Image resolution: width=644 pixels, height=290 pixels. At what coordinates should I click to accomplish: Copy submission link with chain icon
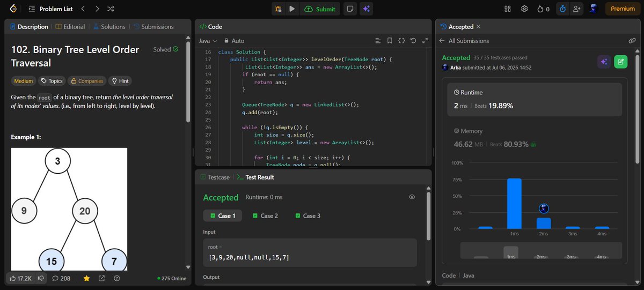pos(632,41)
